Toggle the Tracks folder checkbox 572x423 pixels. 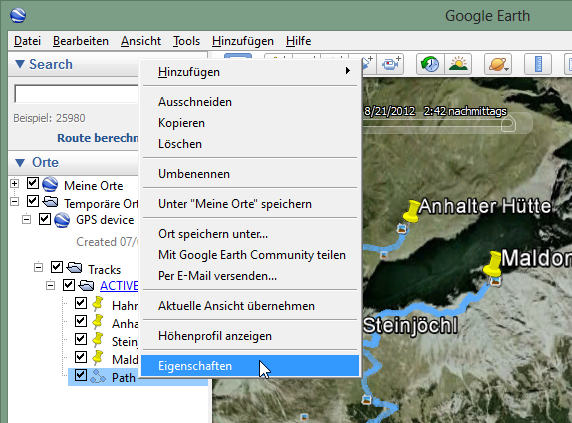click(x=57, y=267)
